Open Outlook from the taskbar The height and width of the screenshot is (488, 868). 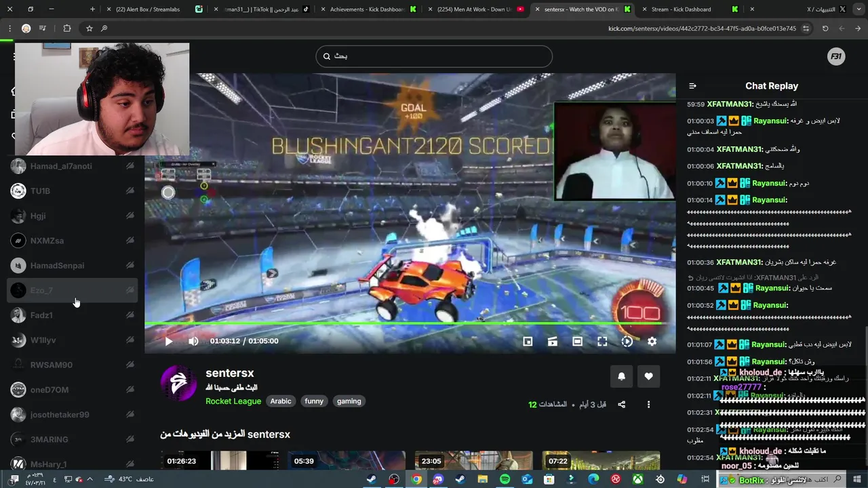tap(528, 479)
